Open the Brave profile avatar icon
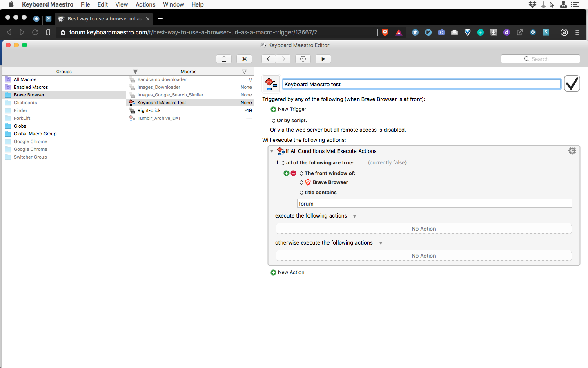This screenshot has width=588, height=368. (x=564, y=32)
